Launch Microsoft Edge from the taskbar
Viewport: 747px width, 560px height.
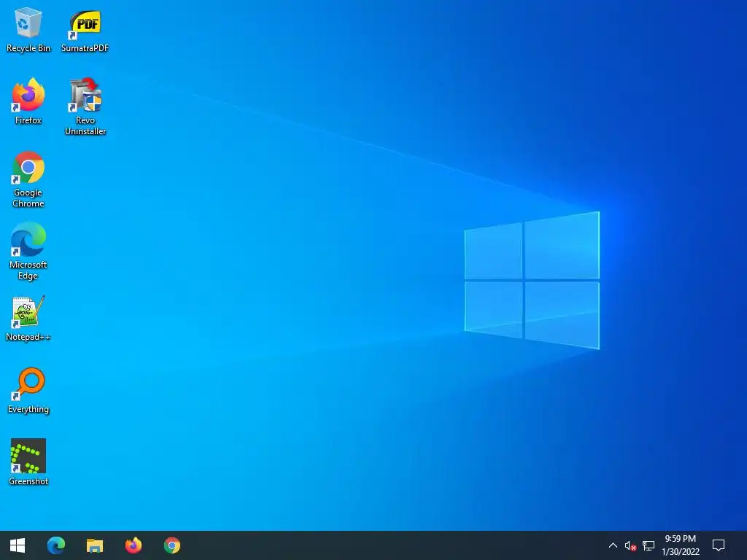(x=56, y=545)
